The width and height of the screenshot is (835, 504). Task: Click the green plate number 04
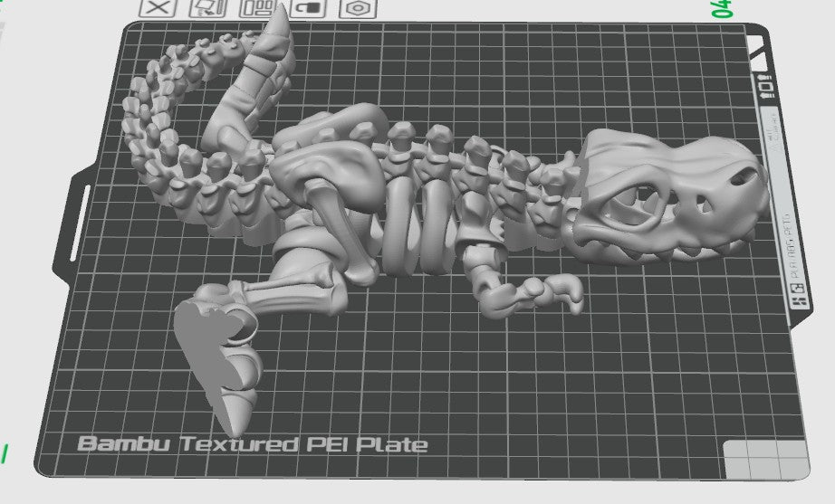coord(722,9)
